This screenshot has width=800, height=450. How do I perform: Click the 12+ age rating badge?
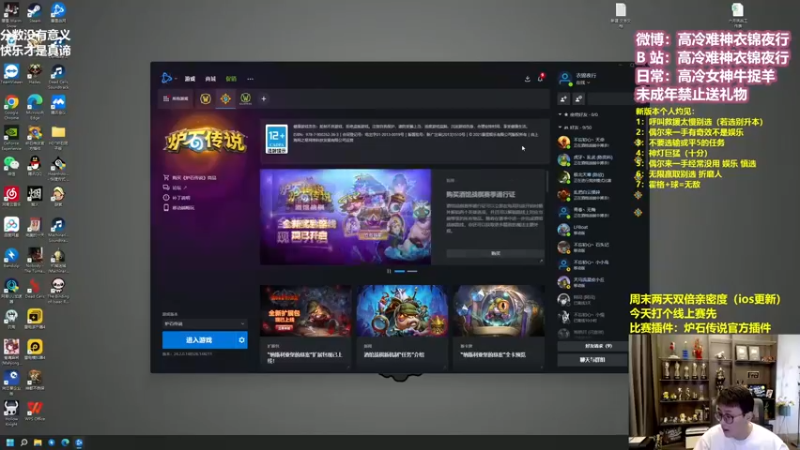(x=277, y=139)
